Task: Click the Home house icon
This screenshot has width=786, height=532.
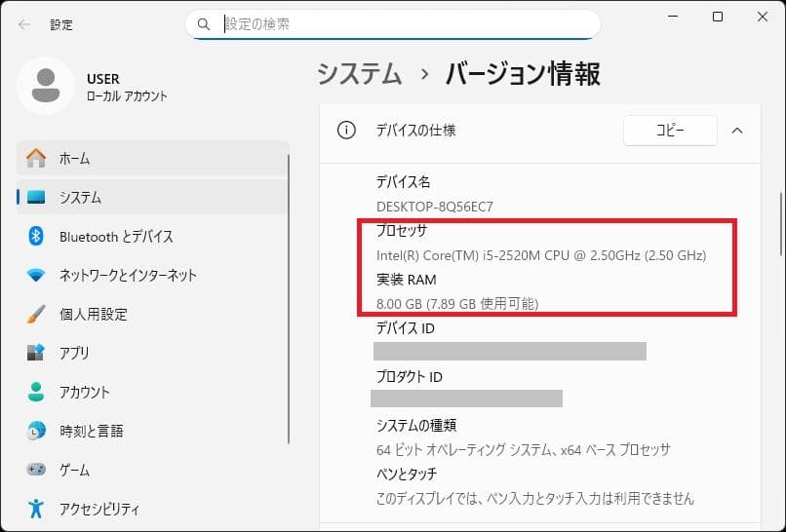Action: [x=36, y=158]
